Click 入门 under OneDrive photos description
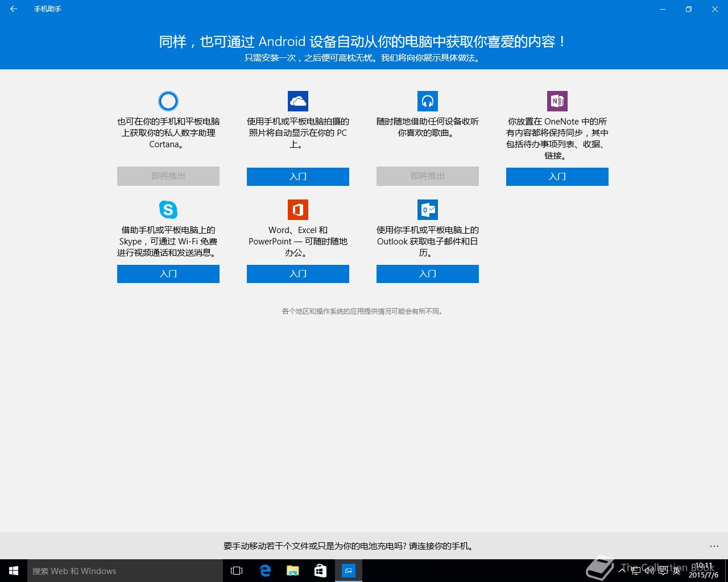 pos(298,177)
